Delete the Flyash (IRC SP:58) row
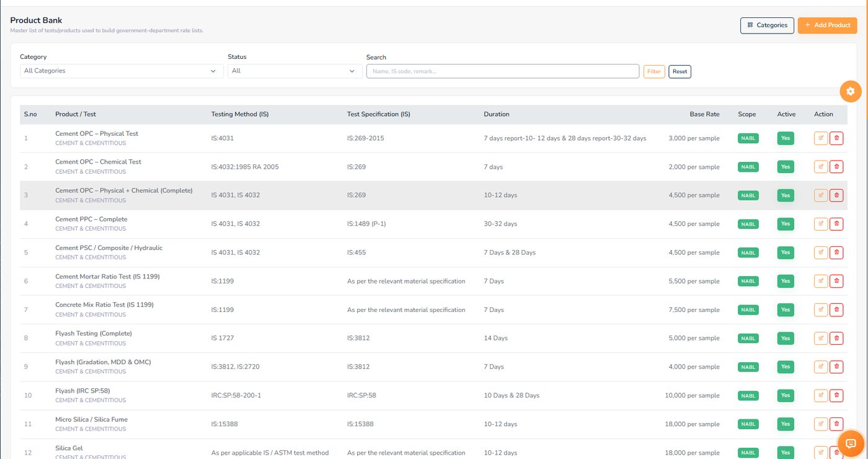 836,395
